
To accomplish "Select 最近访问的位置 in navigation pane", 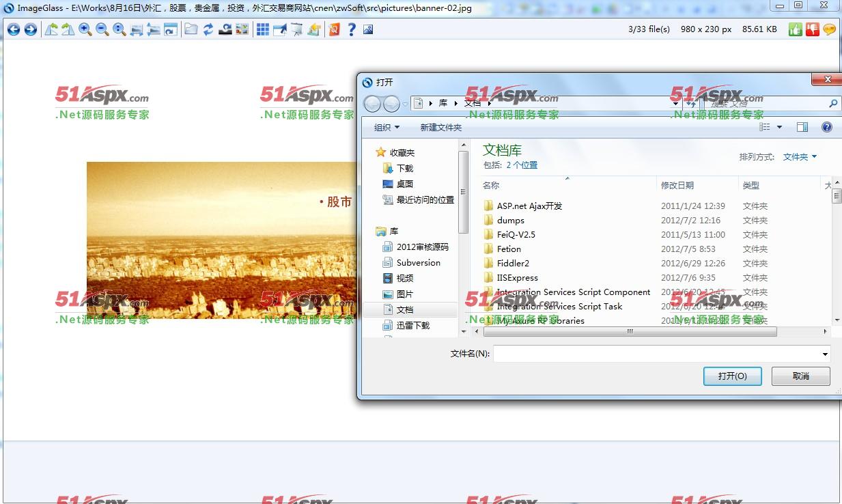I will (x=425, y=199).
